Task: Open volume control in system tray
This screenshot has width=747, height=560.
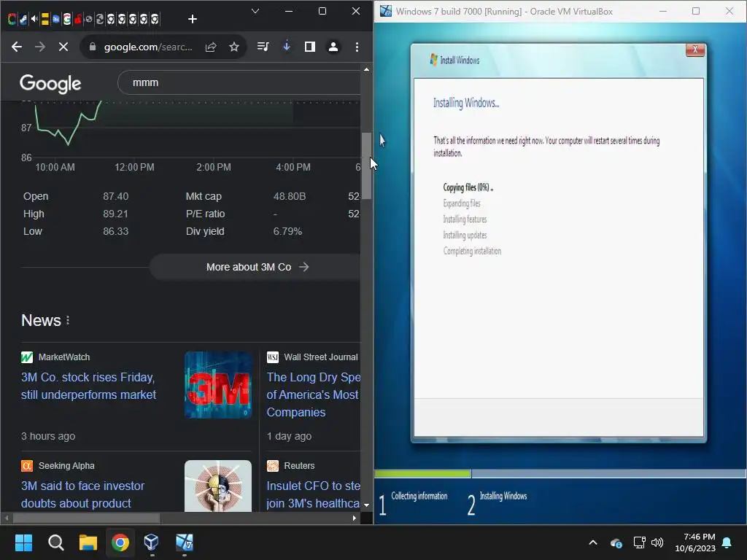Action: click(x=657, y=542)
